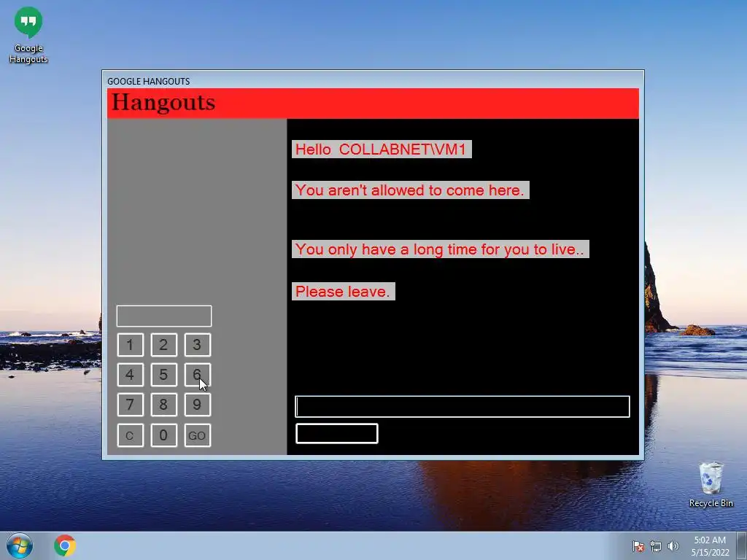
Task: Click keypad digit 0
Action: point(163,435)
